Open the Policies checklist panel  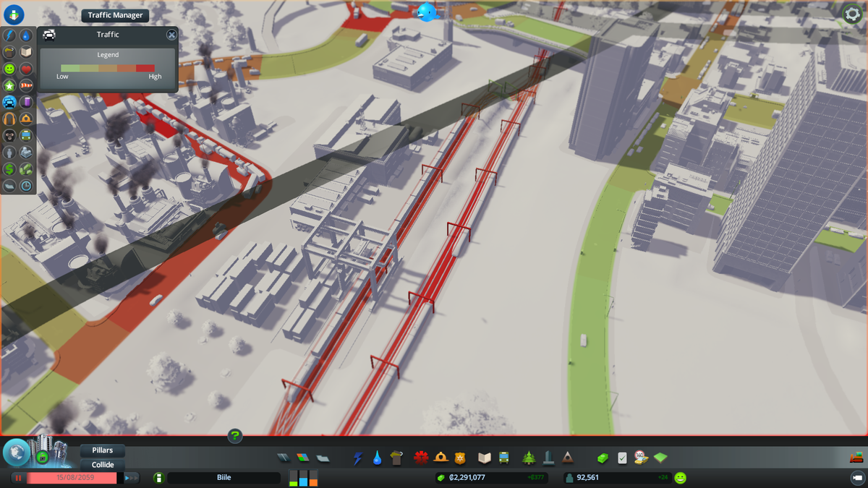622,458
